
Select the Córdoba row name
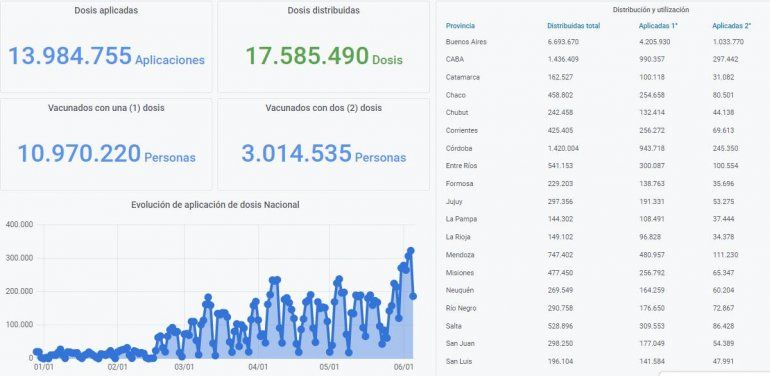pos(459,148)
